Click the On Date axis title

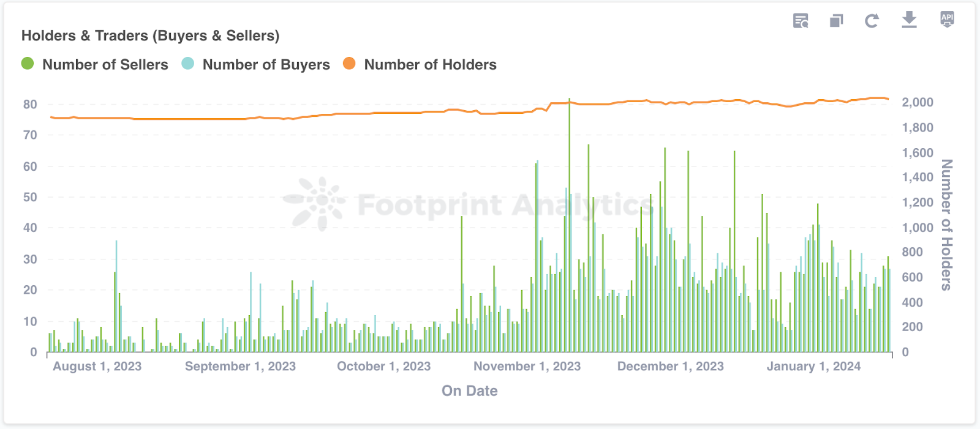(469, 391)
